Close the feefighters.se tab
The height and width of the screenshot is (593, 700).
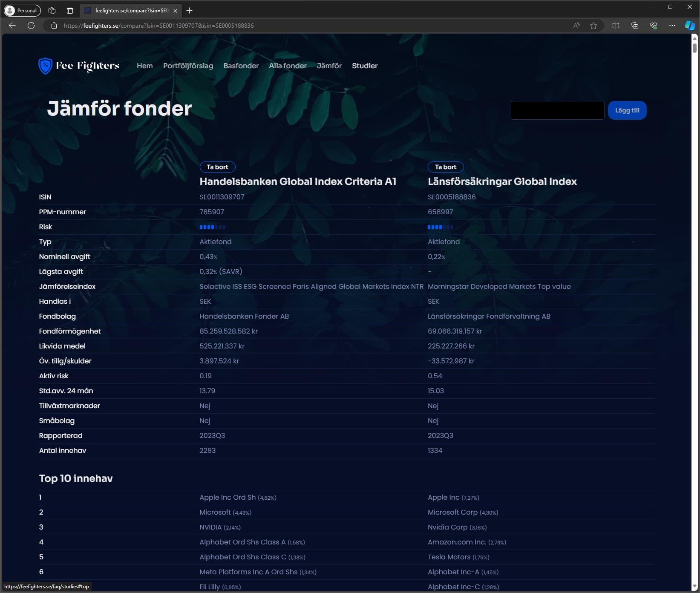click(175, 11)
